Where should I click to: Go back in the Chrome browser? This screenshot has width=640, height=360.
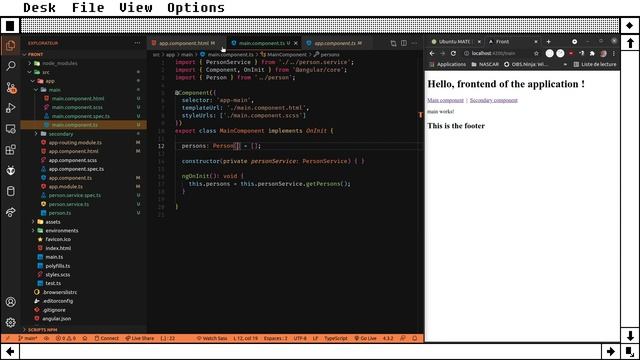click(x=432, y=53)
